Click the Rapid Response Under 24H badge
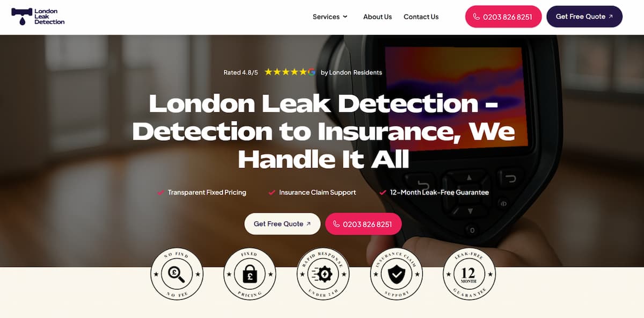This screenshot has width=644, height=318. click(323, 274)
